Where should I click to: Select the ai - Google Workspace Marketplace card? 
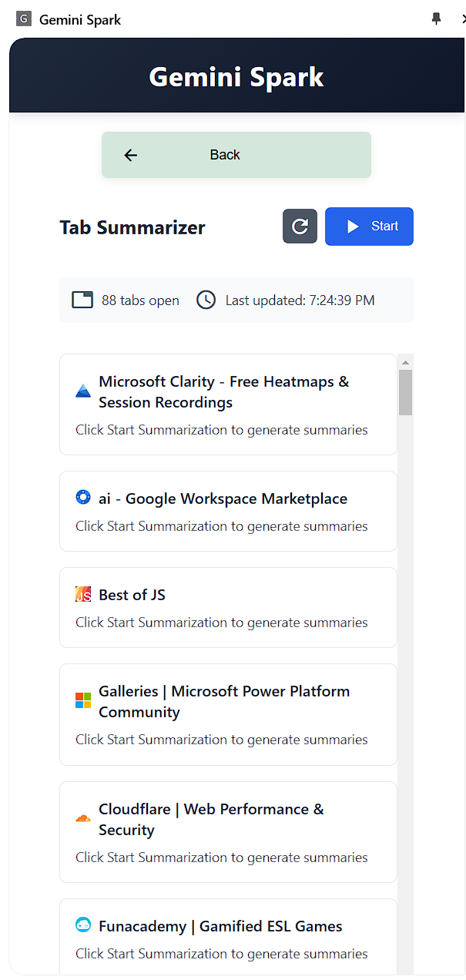pos(228,512)
